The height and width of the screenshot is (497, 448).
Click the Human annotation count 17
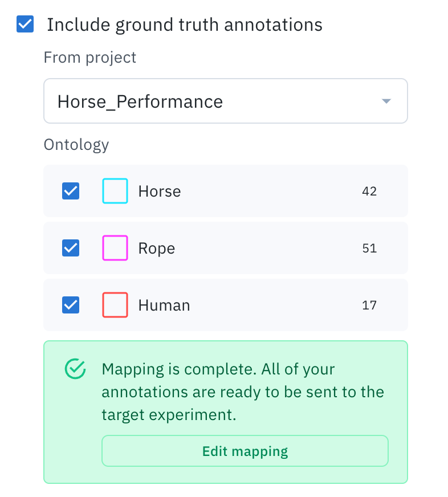(x=369, y=305)
